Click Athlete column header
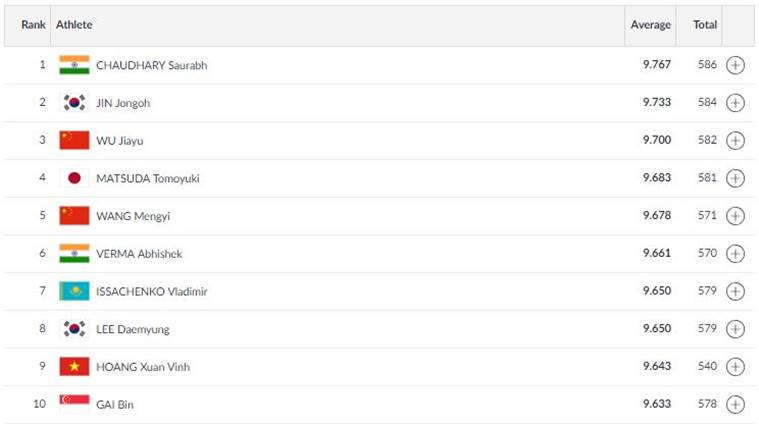 point(74,25)
